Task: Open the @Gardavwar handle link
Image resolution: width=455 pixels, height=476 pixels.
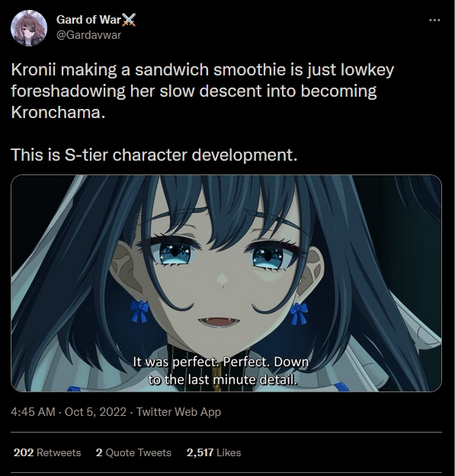Action: pyautogui.click(x=88, y=35)
